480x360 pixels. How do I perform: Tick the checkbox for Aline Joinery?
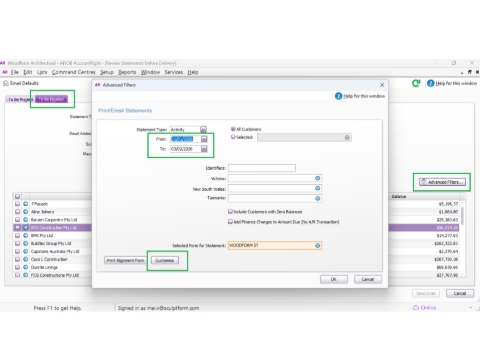17,212
